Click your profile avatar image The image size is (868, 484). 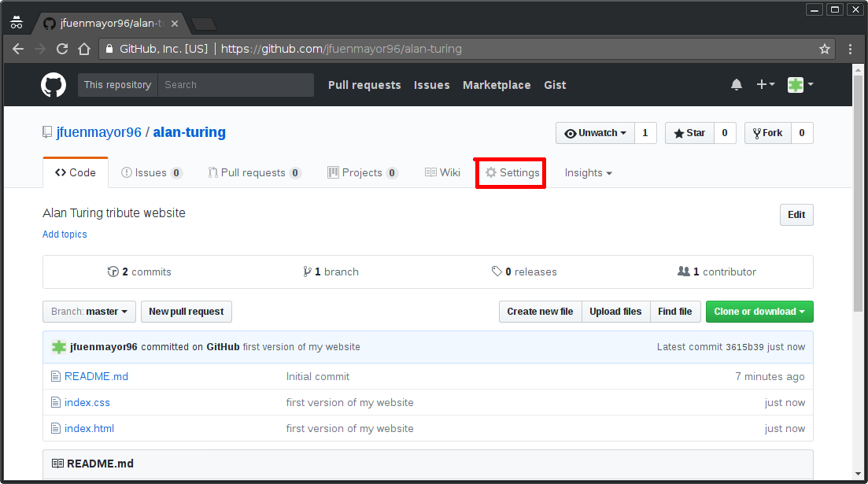(x=796, y=84)
